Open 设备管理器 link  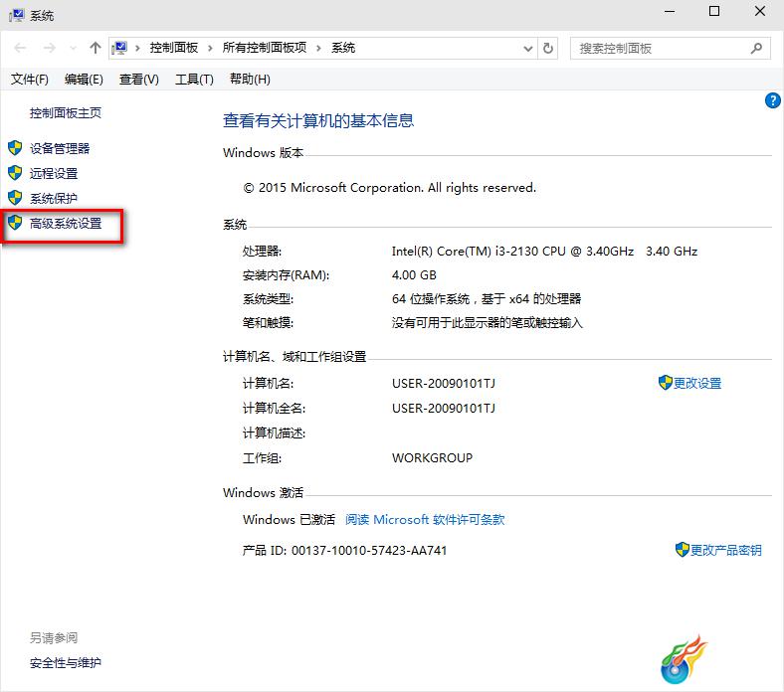coord(60,148)
